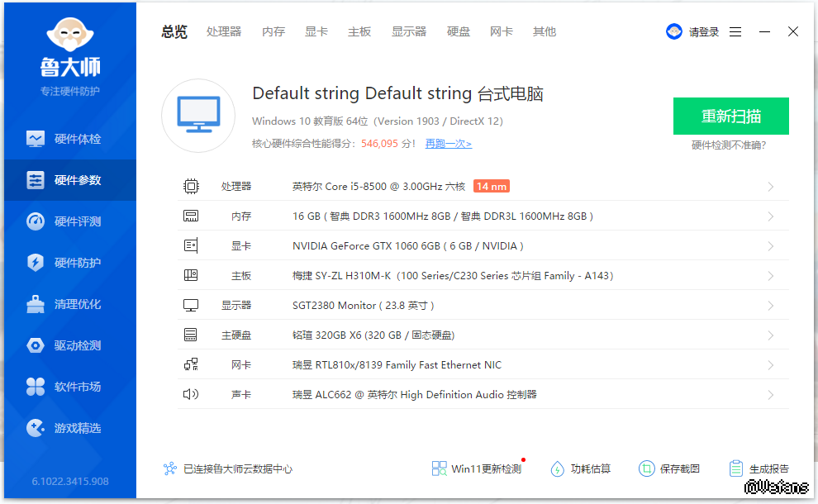Expand the 显卡 row chevron
This screenshot has width=818, height=504.
(x=770, y=246)
